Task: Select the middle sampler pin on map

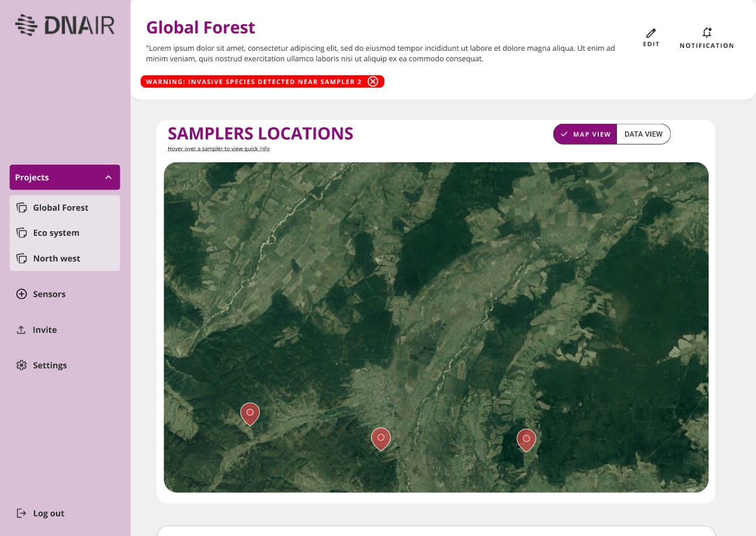Action: coord(381,438)
